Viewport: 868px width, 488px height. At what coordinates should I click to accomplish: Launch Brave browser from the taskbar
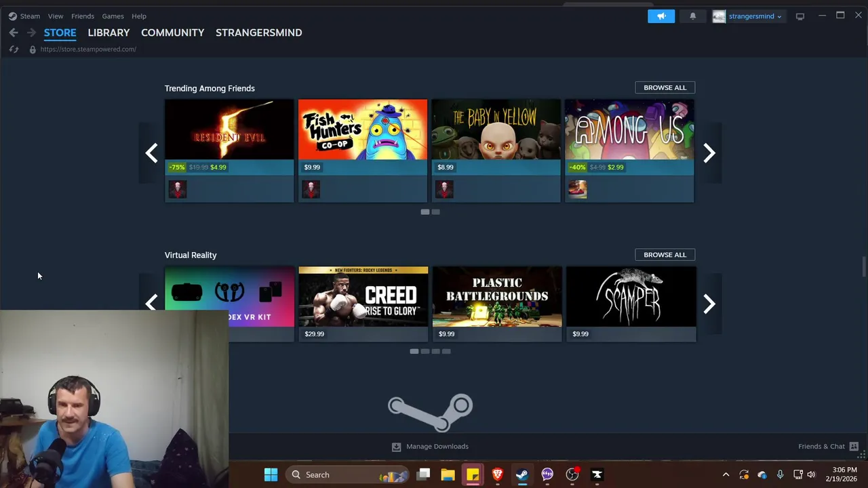coord(497,475)
